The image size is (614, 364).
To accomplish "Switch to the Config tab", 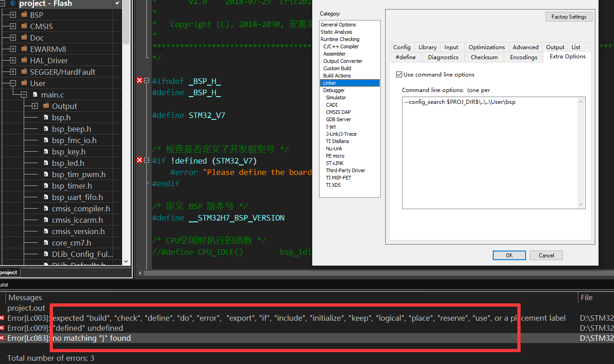I will point(402,47).
